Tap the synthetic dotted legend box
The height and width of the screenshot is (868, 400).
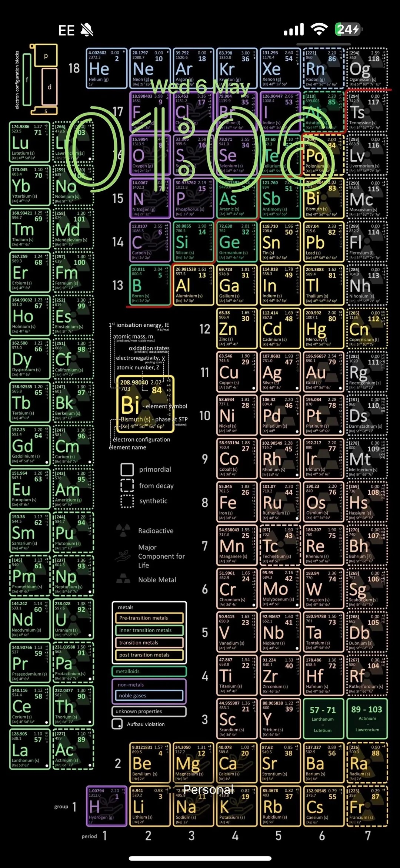click(127, 501)
